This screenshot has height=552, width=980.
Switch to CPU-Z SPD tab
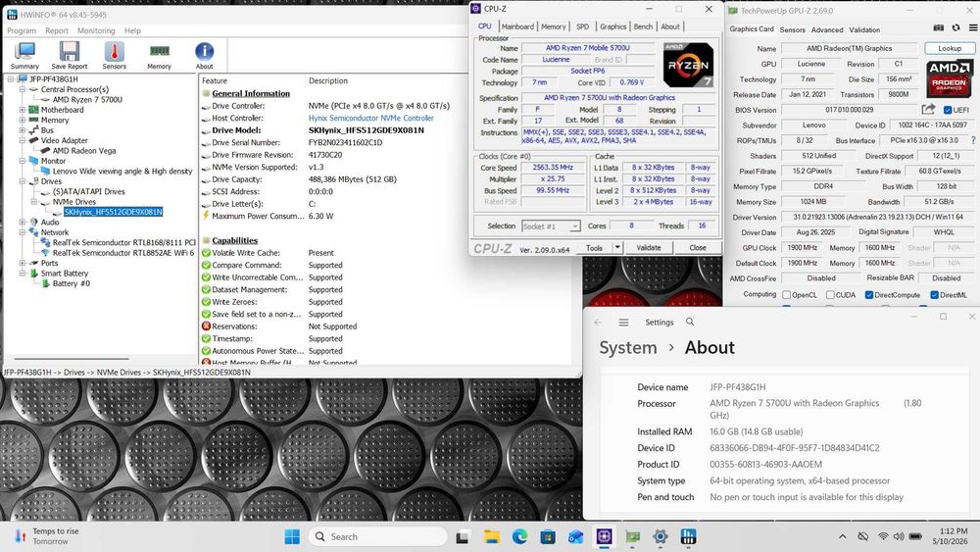coord(582,26)
